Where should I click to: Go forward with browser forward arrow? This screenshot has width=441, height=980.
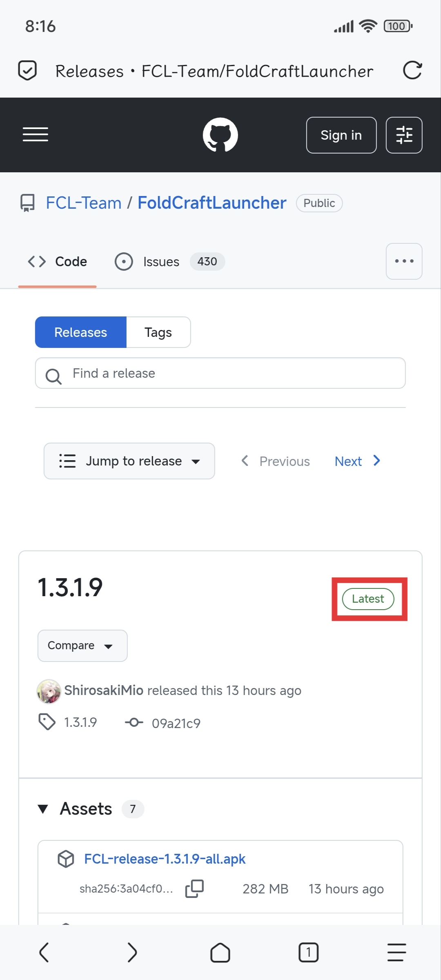[132, 953]
